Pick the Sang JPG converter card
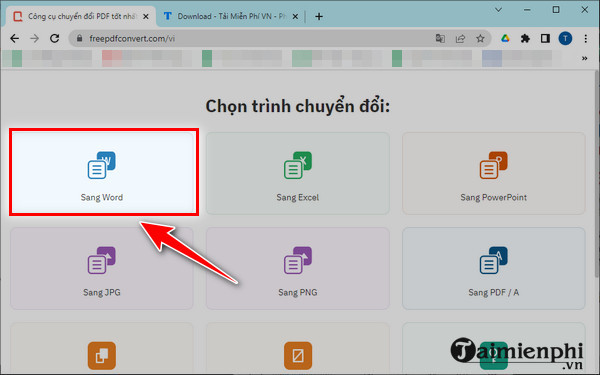The height and width of the screenshot is (375, 600). tap(102, 268)
